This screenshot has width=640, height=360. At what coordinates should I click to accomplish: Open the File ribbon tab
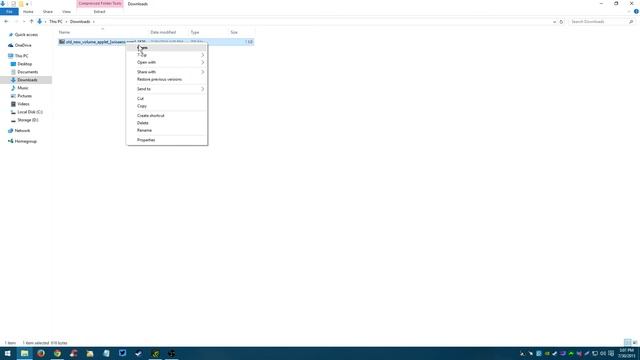(x=9, y=12)
